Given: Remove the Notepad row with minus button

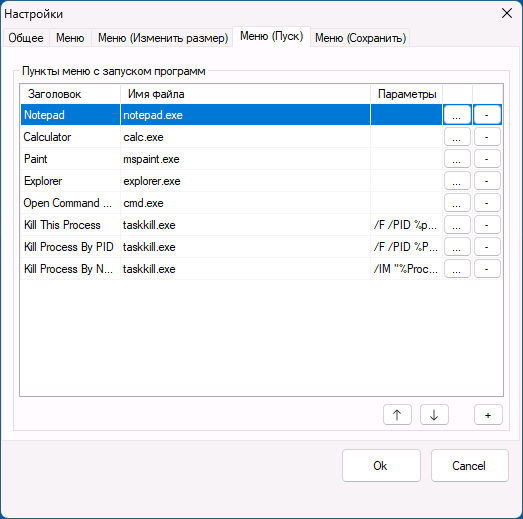Looking at the screenshot, I should point(487,115).
